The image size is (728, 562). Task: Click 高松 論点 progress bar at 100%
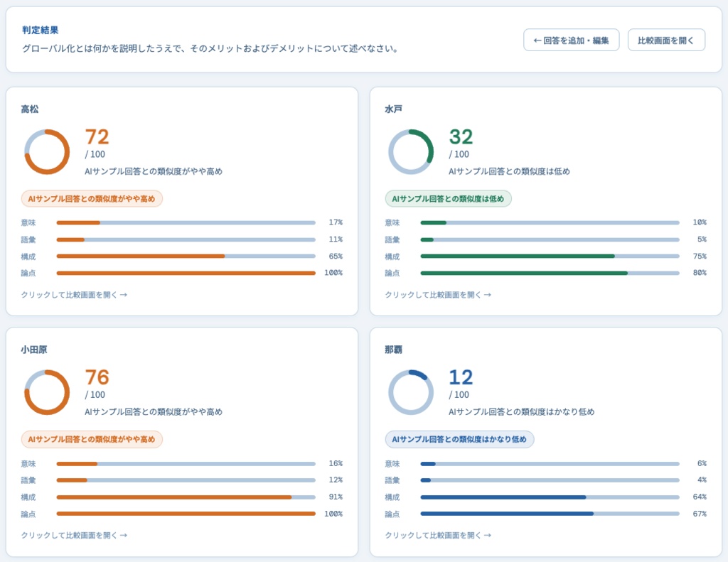(x=186, y=273)
